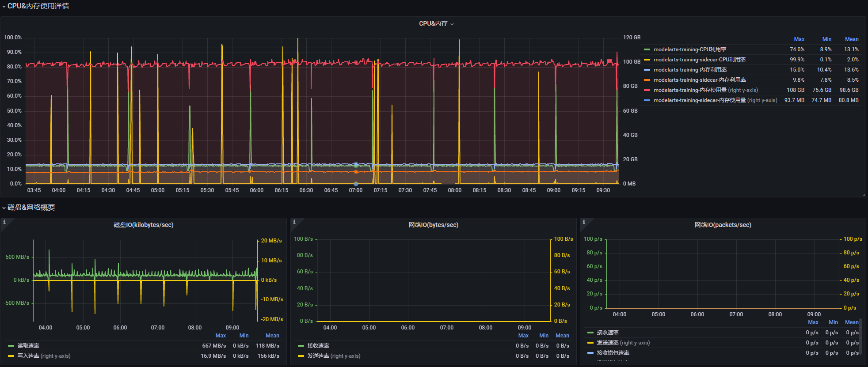This screenshot has width=868, height=367.
Task: Change color of modelarts-training-内存使用量 red swatch
Action: point(647,90)
